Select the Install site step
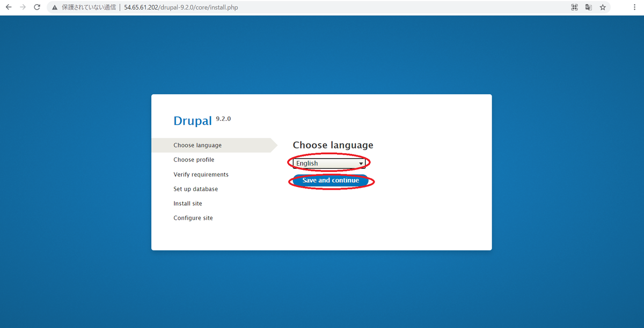Image resolution: width=644 pixels, height=328 pixels. [188, 204]
